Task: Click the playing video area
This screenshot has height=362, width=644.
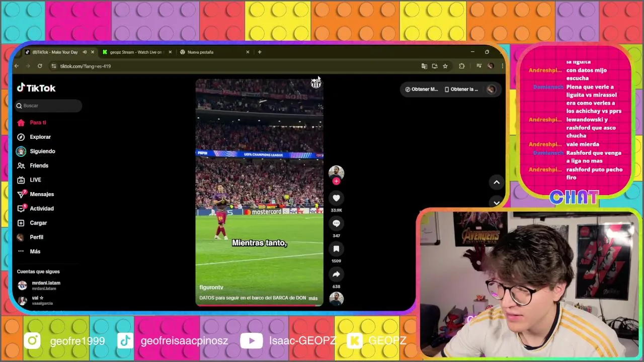Action: [259, 192]
